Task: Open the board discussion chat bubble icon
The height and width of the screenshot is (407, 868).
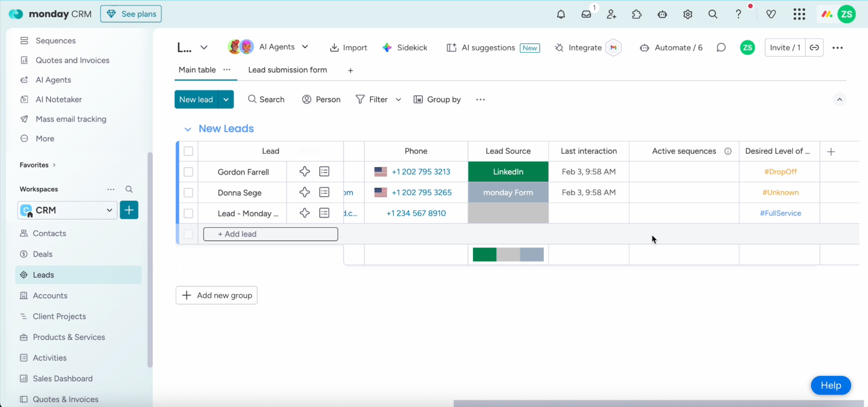Action: pos(721,47)
